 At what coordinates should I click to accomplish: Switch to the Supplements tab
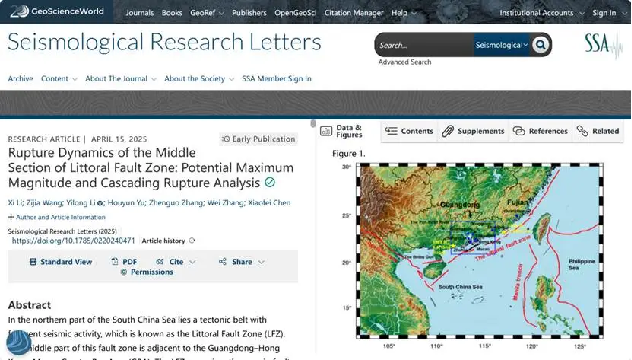coord(473,131)
